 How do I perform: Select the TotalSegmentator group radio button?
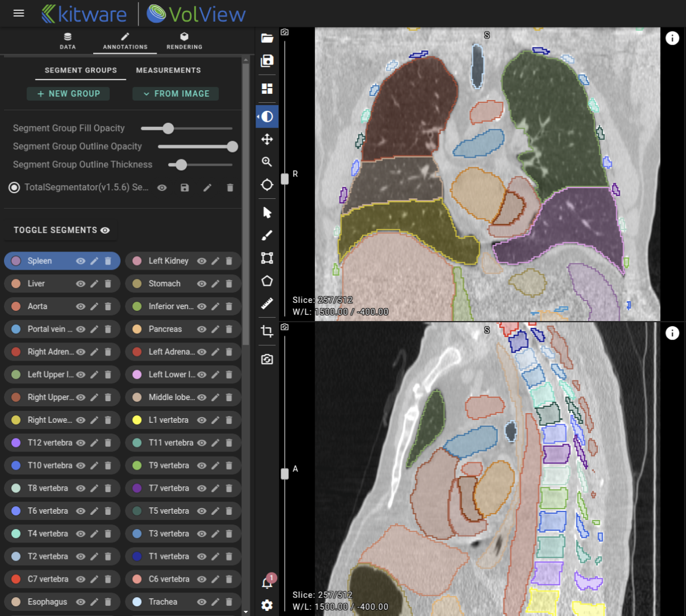[14, 187]
